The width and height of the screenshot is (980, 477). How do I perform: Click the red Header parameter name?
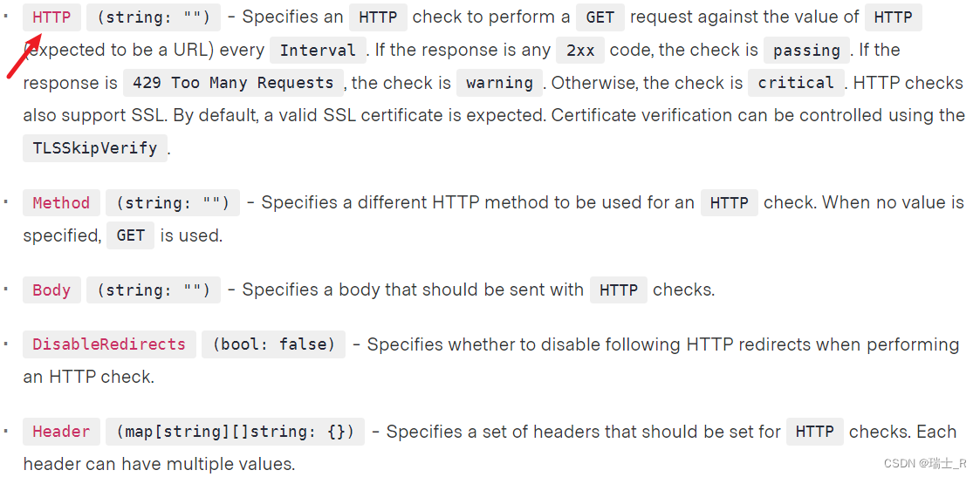(x=61, y=432)
